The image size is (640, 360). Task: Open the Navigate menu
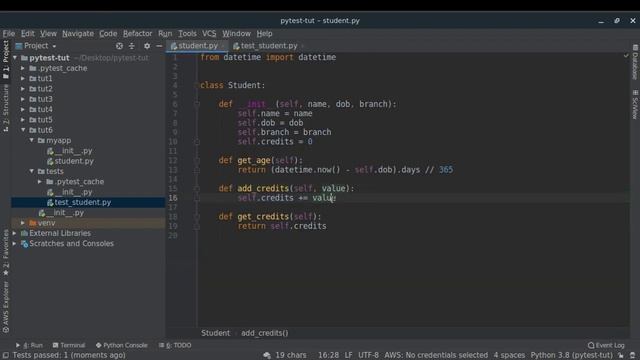[78, 33]
